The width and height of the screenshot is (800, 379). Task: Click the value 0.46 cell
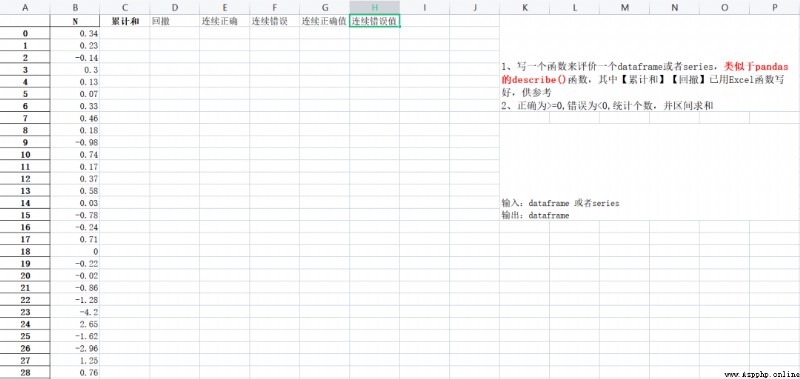pos(75,118)
